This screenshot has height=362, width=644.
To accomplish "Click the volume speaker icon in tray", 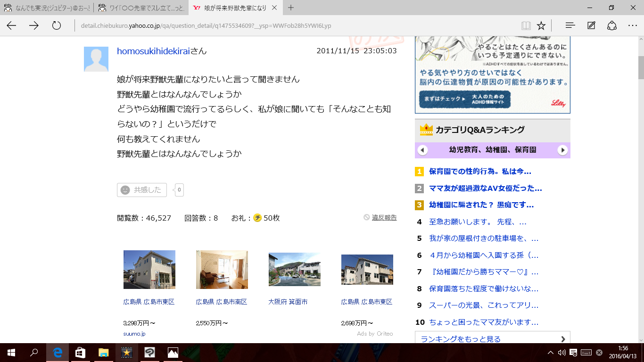I will (561, 353).
